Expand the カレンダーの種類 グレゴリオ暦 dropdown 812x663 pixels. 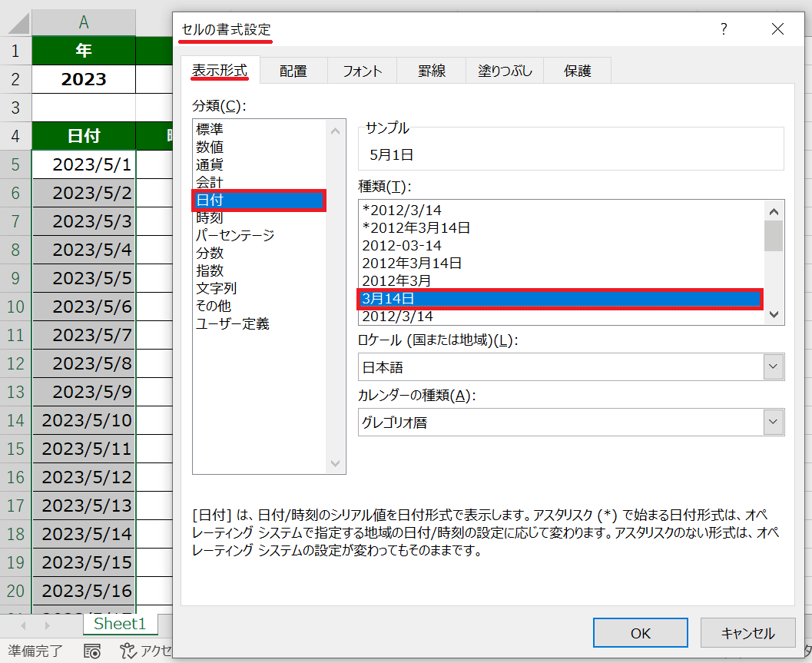774,422
